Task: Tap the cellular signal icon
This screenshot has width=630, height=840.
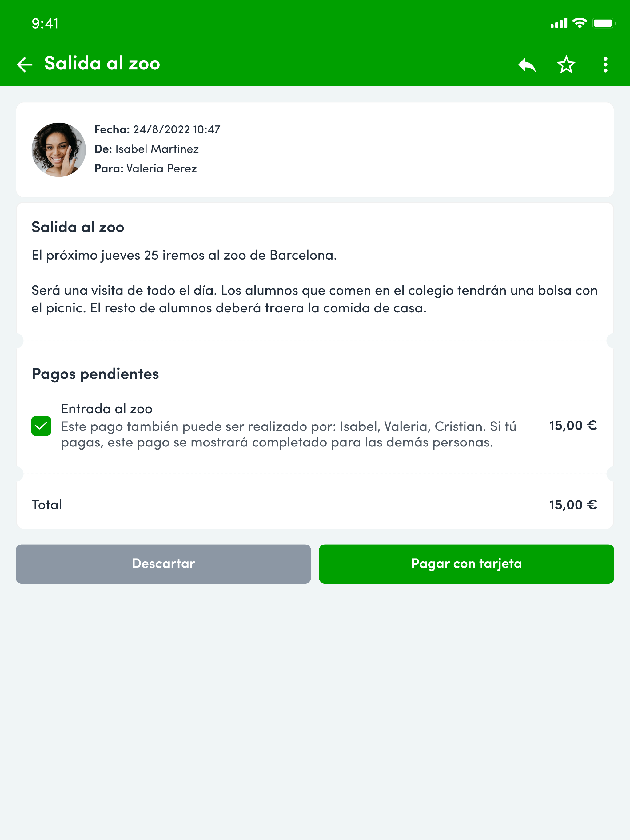Action: click(x=559, y=23)
